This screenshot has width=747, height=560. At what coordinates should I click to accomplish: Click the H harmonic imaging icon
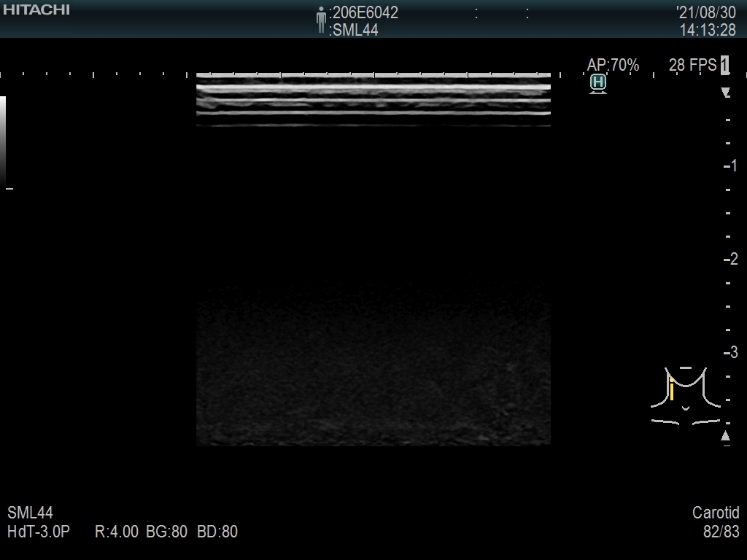coord(598,83)
